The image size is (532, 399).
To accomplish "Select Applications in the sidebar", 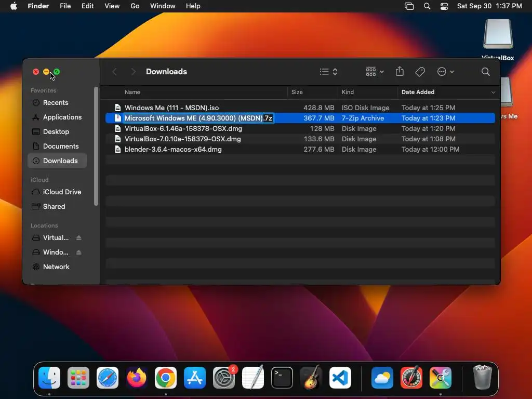I will pos(57,117).
